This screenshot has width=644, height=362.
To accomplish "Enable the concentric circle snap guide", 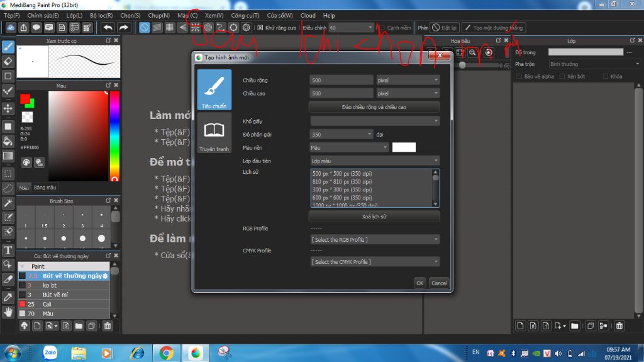I will click(208, 28).
